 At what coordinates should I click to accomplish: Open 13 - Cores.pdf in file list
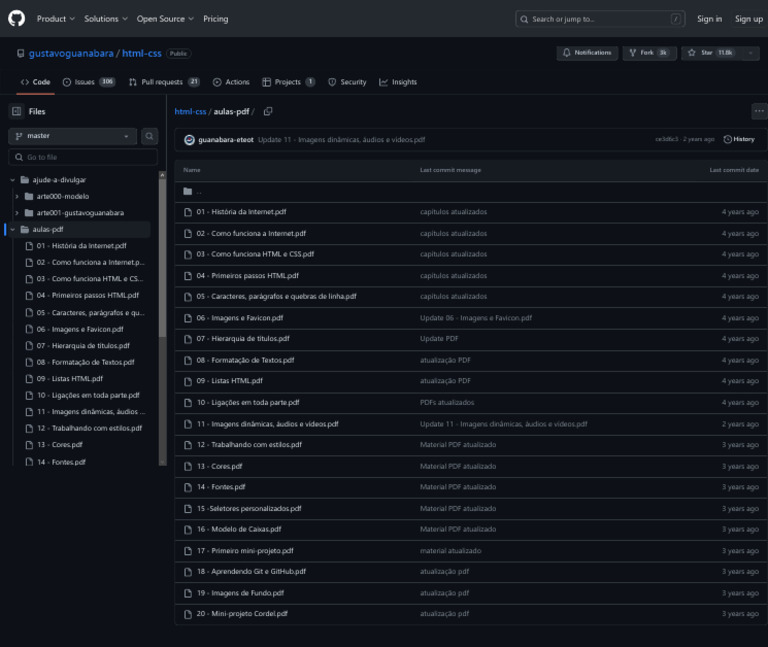pos(219,466)
